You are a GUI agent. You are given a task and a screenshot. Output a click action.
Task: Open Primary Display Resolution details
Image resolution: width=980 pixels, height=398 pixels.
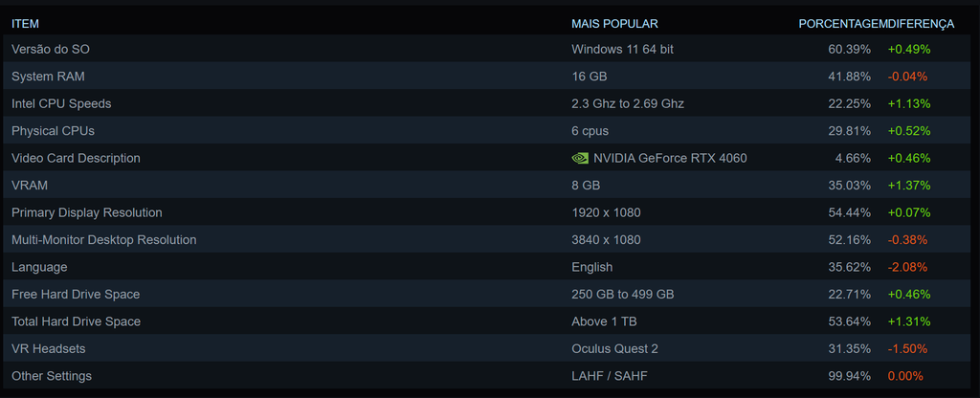coord(87,212)
